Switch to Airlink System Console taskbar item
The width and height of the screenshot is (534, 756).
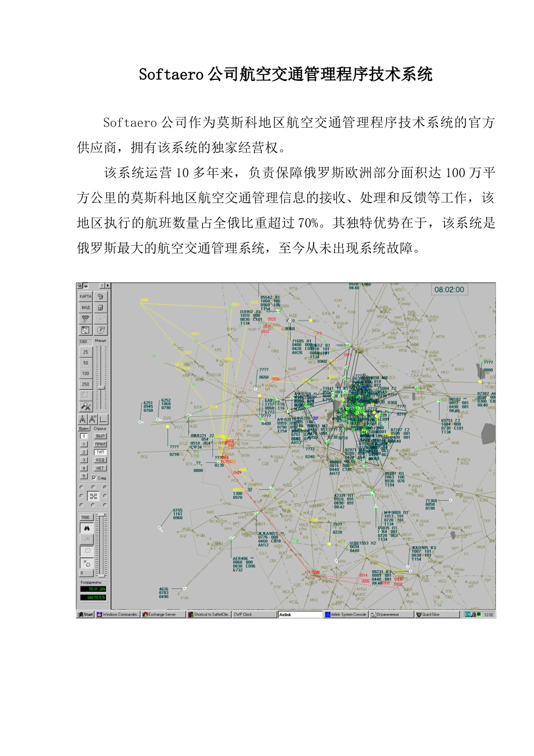tap(346, 614)
